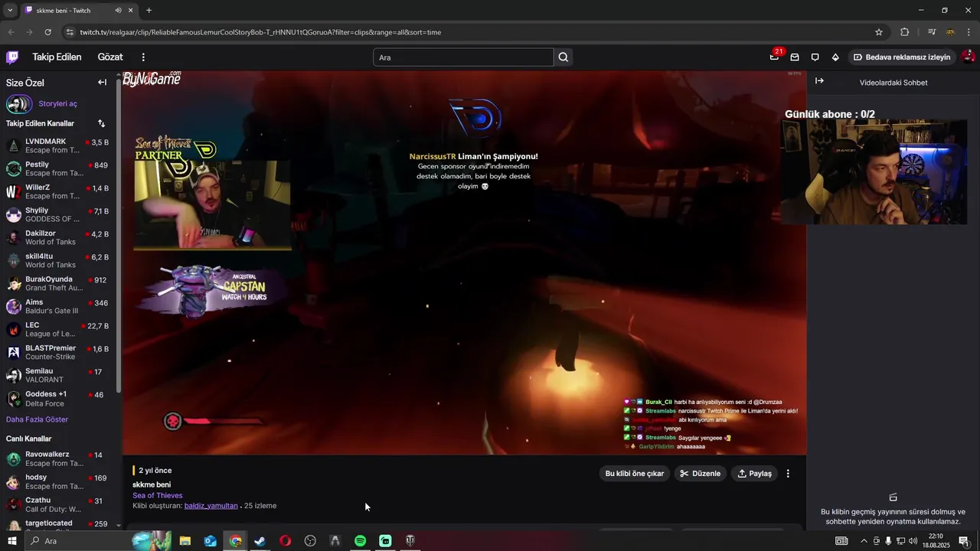Open the Twitch home logo
The width and height of the screenshot is (980, 551).
click(x=12, y=57)
